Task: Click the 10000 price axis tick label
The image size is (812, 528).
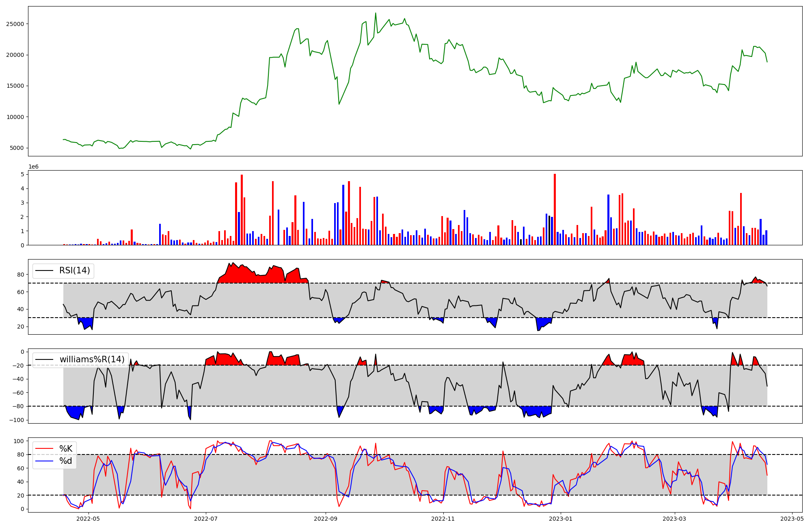Action: tap(15, 117)
